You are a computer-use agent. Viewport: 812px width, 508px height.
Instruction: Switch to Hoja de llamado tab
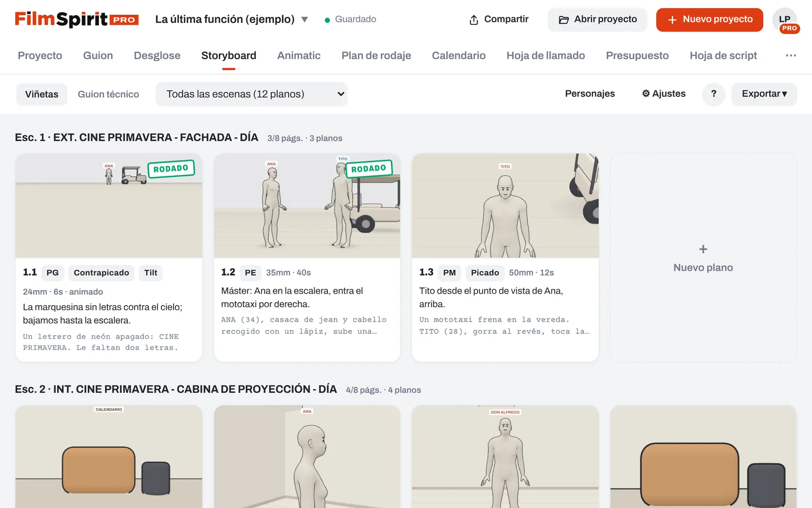click(x=546, y=55)
